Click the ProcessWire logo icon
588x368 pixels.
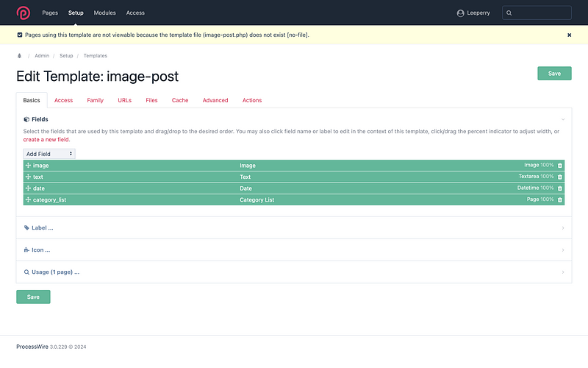(24, 13)
